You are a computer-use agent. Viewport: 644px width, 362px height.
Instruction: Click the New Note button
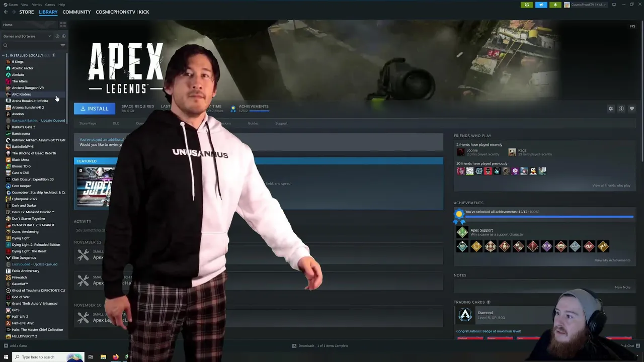[x=622, y=287]
